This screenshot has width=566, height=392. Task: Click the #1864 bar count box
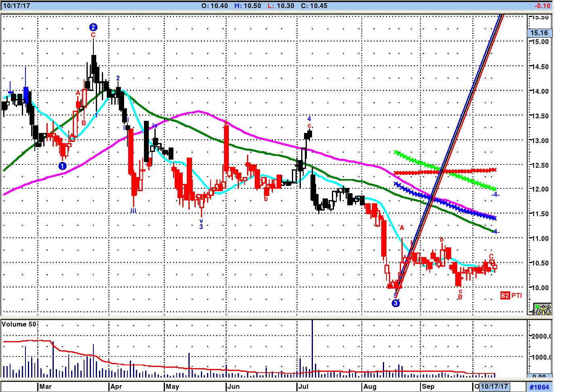pos(539,387)
